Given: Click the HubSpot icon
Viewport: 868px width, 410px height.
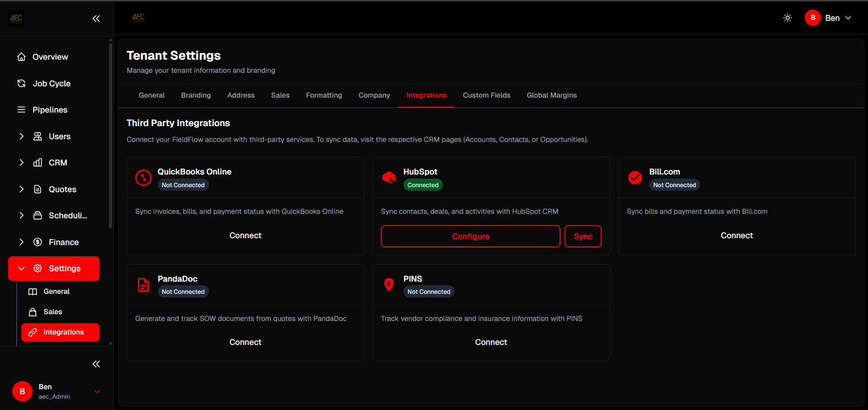Looking at the screenshot, I should click(389, 178).
